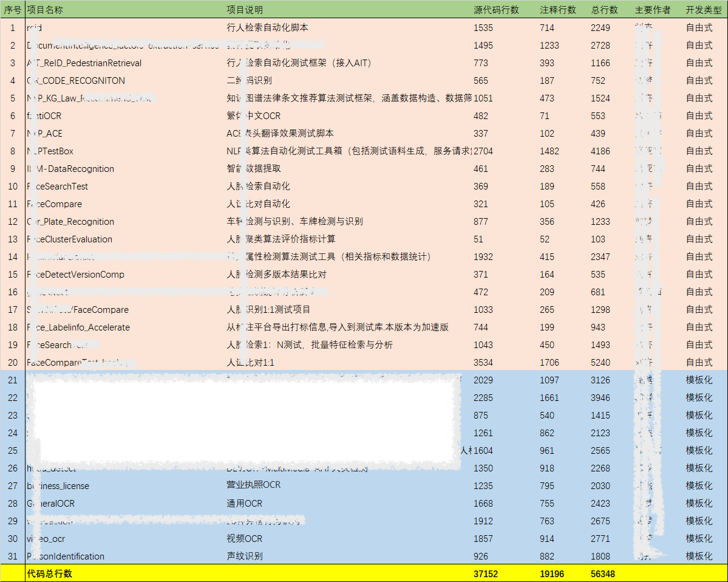This screenshot has height=582, width=728.
Task: Click NLPTestBox project name cell
Action: click(50, 151)
